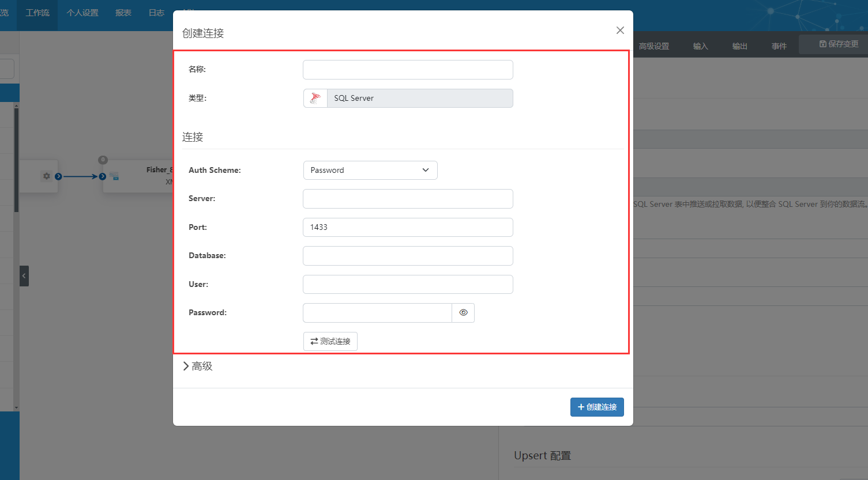The width and height of the screenshot is (868, 480).
Task: Close the 创建连接 dialog with X
Action: pyautogui.click(x=620, y=31)
